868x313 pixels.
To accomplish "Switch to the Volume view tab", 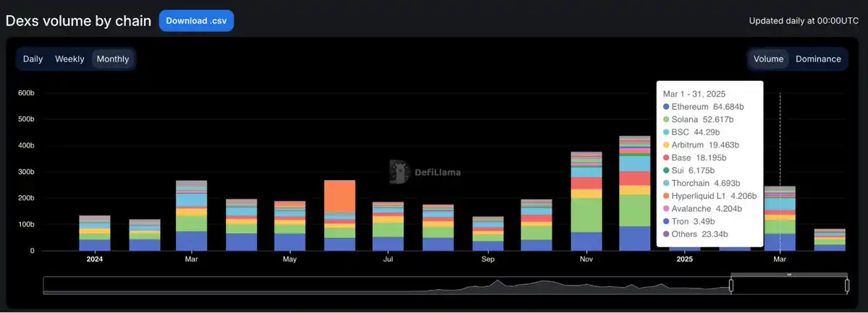I will click(768, 59).
